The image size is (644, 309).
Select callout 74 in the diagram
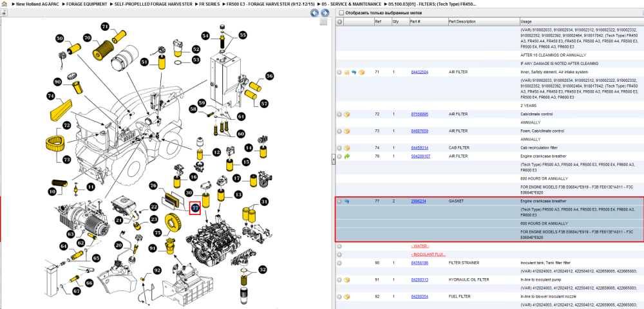(x=50, y=96)
